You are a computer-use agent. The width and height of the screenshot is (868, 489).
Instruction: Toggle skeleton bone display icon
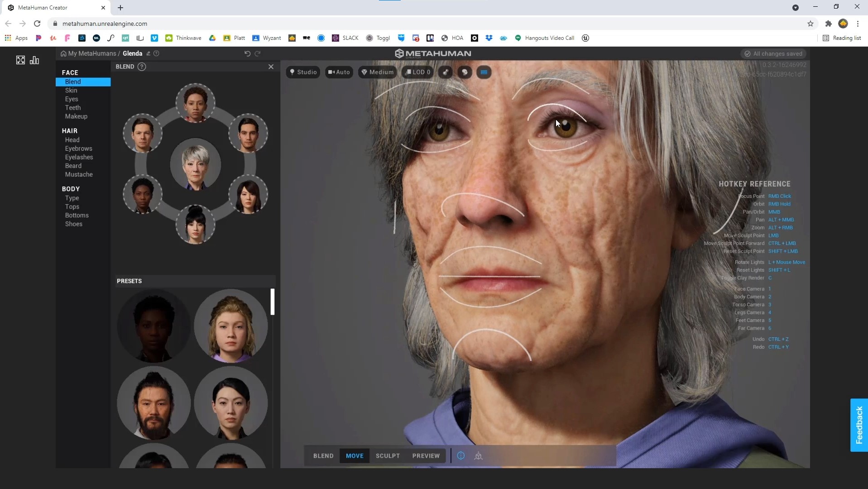click(446, 72)
